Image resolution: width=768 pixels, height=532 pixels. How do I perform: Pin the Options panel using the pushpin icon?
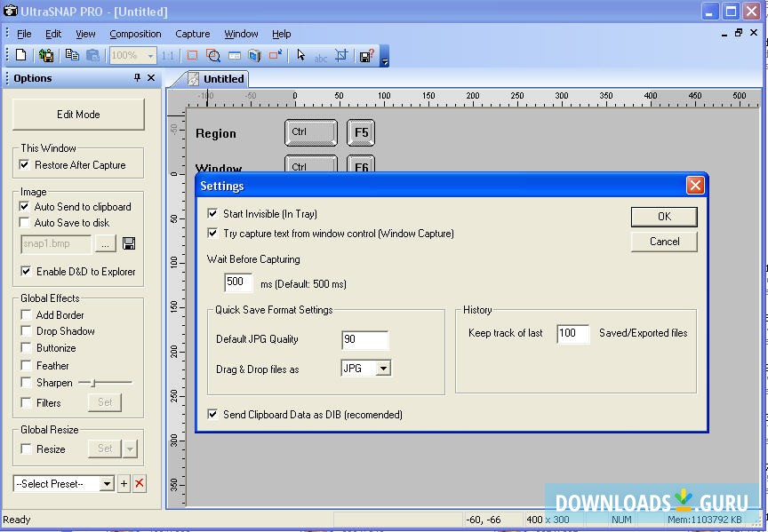pyautogui.click(x=137, y=78)
